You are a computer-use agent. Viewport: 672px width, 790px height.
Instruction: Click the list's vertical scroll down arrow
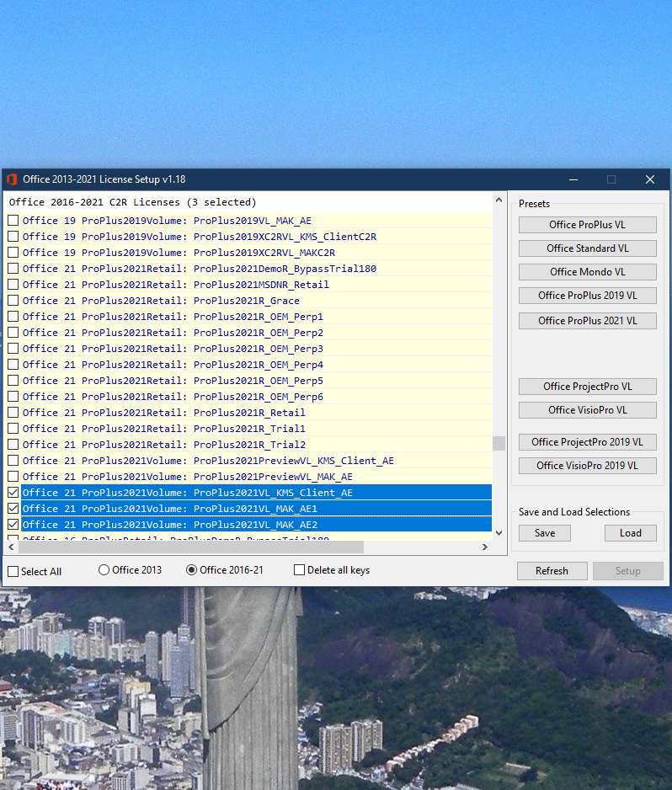499,532
